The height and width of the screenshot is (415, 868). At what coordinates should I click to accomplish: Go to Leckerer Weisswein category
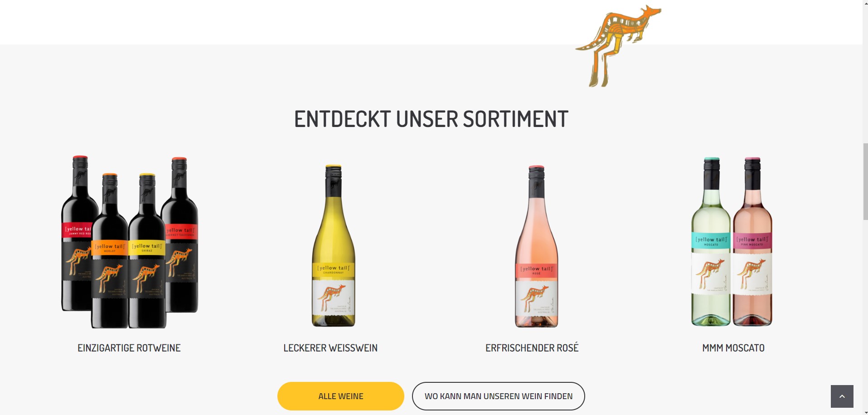click(x=330, y=348)
